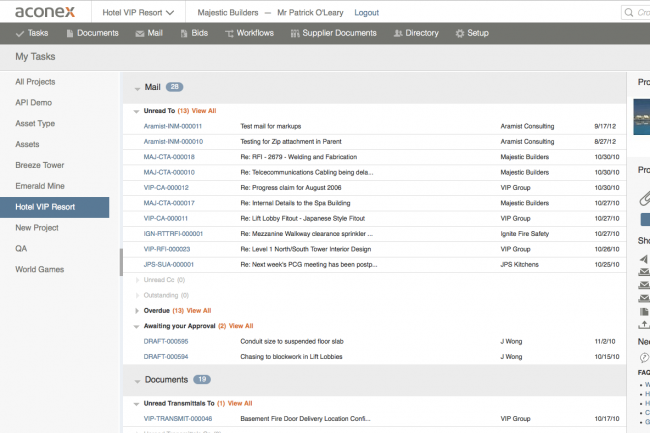650x433 pixels.
Task: Open mail MAJ-CTA-000018
Action: (x=169, y=157)
